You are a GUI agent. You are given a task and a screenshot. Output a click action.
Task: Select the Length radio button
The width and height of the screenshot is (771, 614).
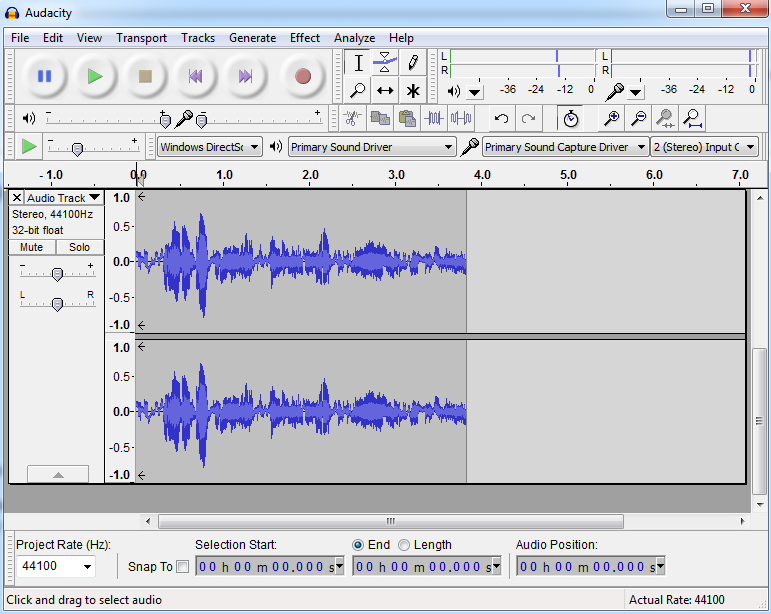tap(403, 545)
